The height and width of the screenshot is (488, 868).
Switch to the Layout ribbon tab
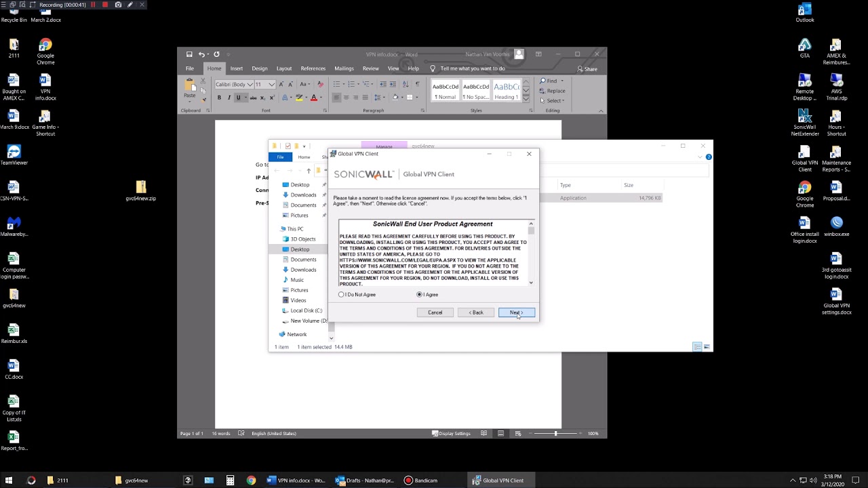pyautogui.click(x=284, y=68)
